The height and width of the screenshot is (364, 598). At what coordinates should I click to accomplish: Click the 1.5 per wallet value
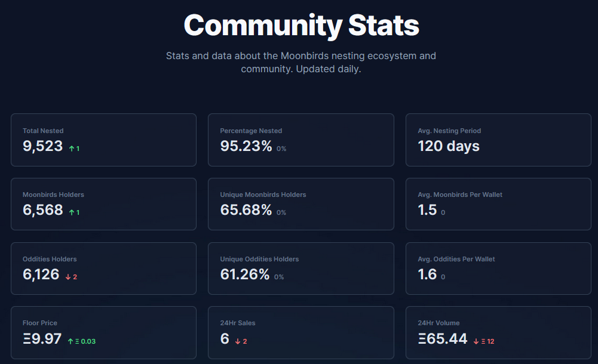[x=427, y=210]
